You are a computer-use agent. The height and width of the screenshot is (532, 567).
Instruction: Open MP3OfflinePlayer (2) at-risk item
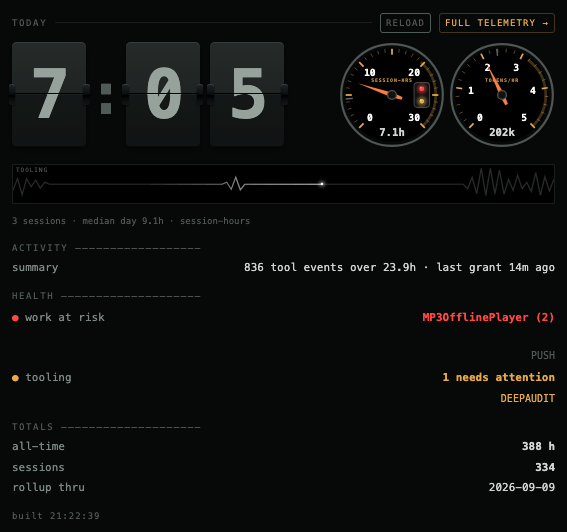tap(488, 317)
